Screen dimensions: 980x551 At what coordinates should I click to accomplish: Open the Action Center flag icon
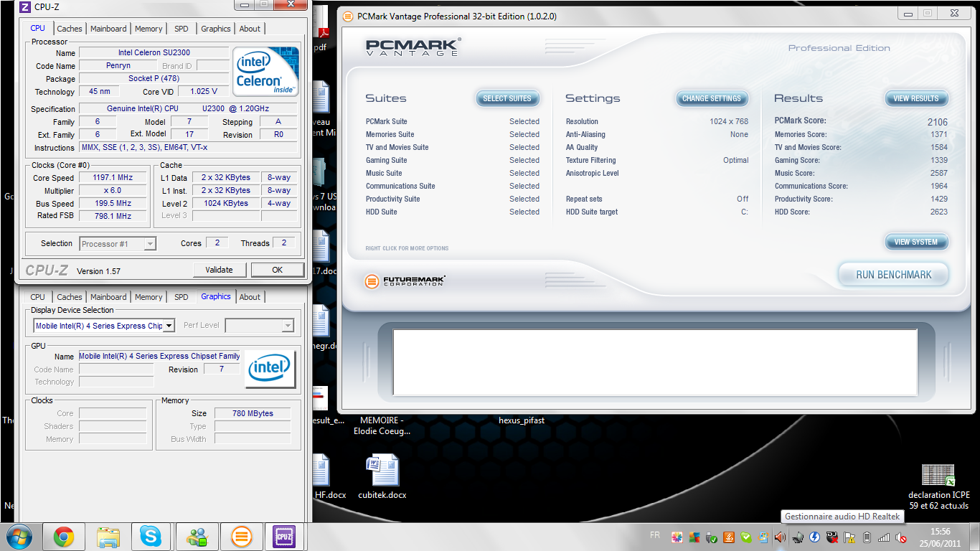(849, 537)
